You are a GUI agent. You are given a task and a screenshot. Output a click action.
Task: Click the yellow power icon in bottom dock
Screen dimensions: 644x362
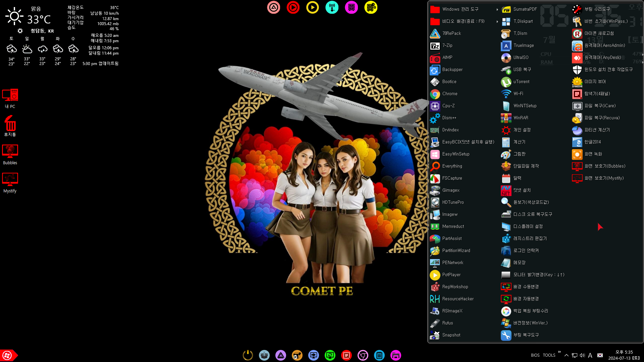coord(248,355)
